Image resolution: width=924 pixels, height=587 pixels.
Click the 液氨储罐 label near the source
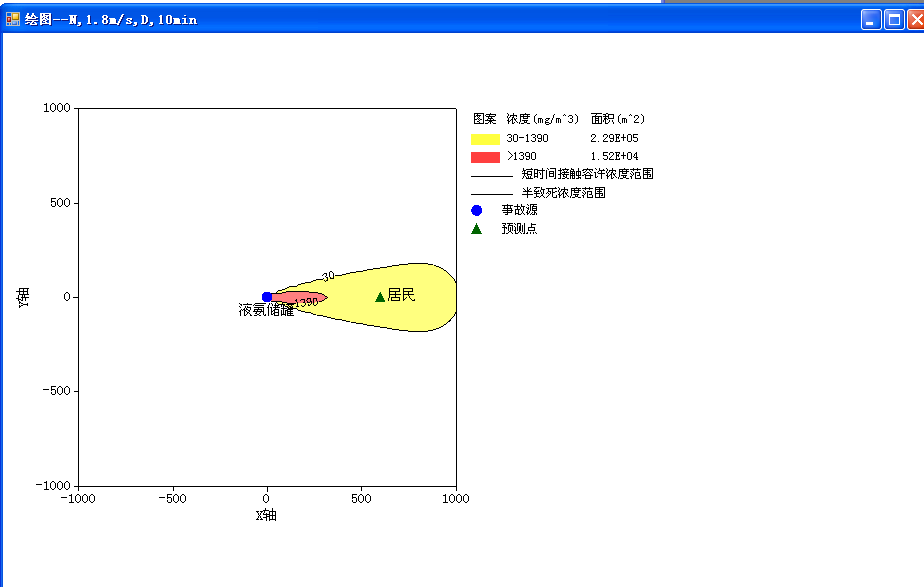point(266,310)
